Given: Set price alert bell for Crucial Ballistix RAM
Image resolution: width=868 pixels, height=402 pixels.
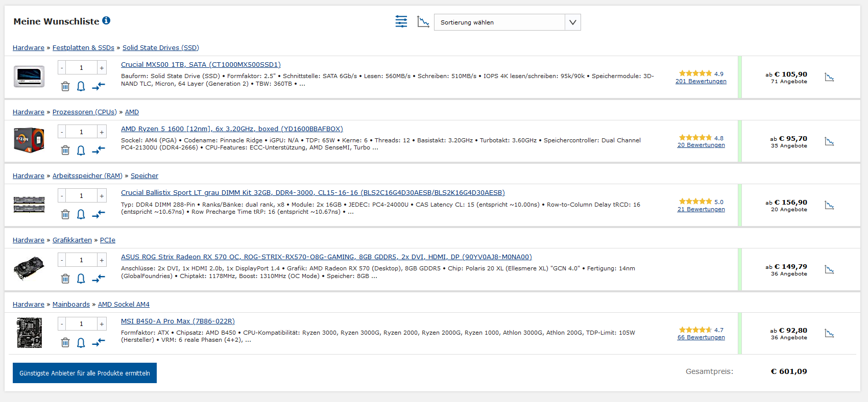Looking at the screenshot, I should [x=81, y=214].
